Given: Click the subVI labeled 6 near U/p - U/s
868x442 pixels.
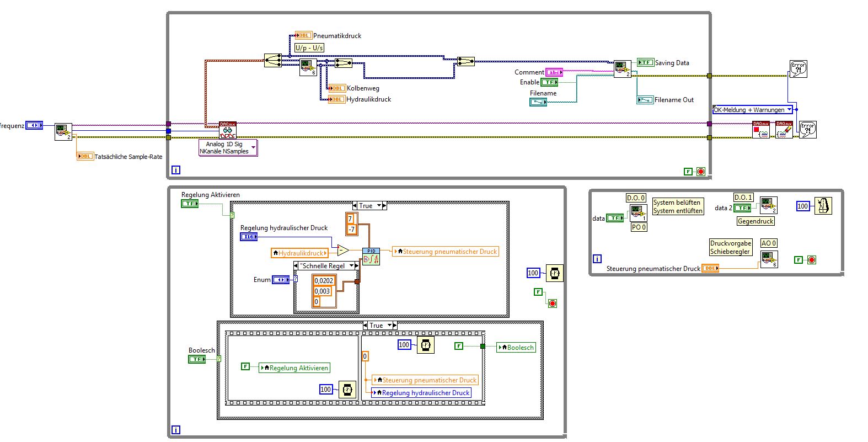Looking at the screenshot, I should [308, 67].
